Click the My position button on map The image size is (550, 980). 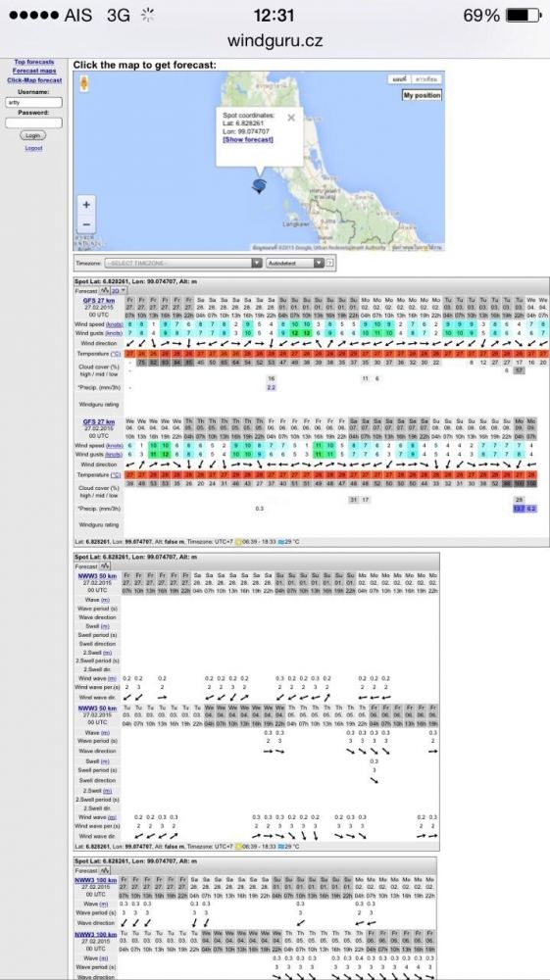422,95
